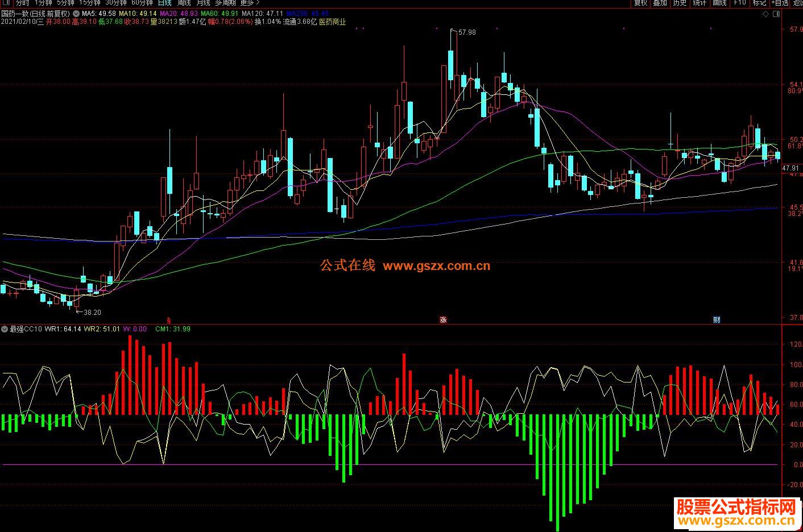Image resolution: width=803 pixels, height=532 pixels.
Task: Click the S marker on the time axis
Action: [168, 319]
